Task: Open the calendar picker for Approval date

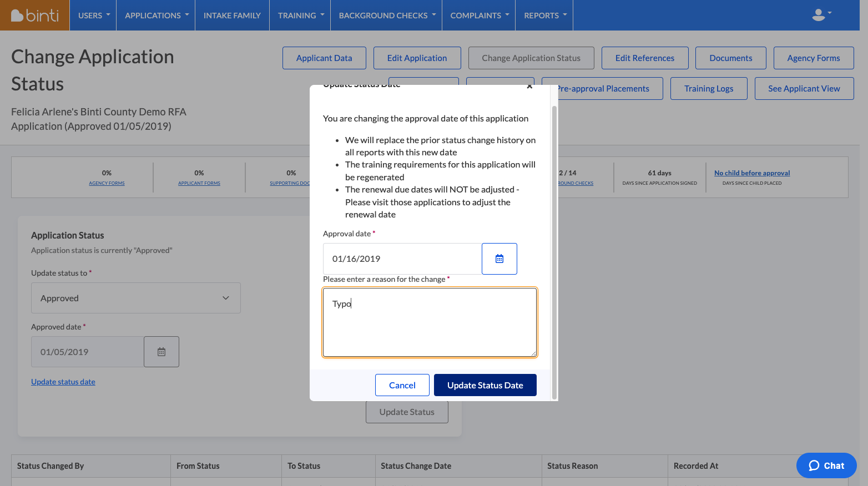Action: coord(499,259)
